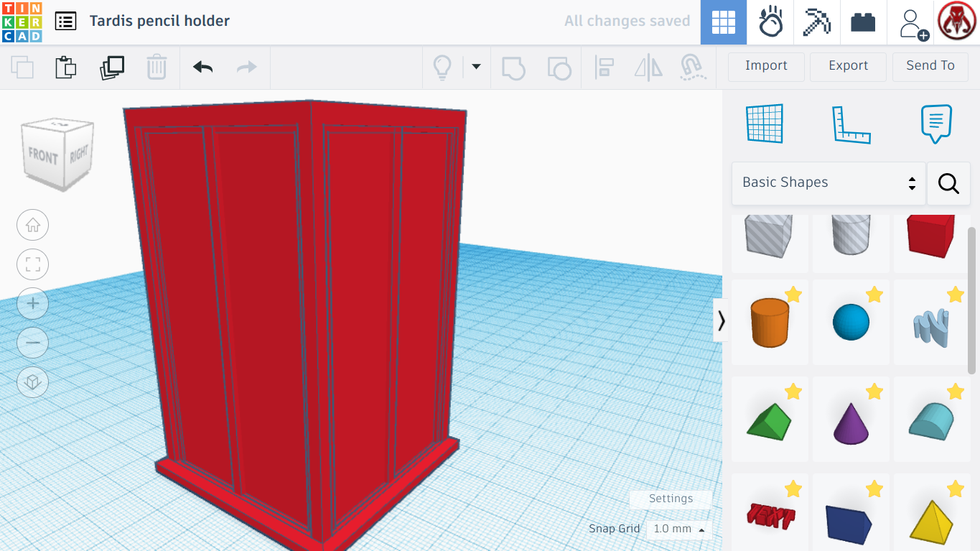Screen dimensions: 980x551
Task: Click the Mirror tool
Action: [648, 68]
